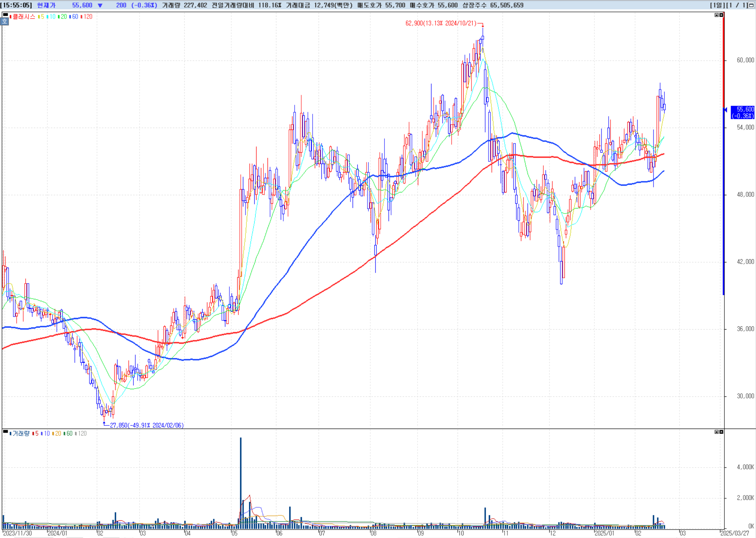
Task: Click the 27,850 low price annotation
Action: point(147,425)
